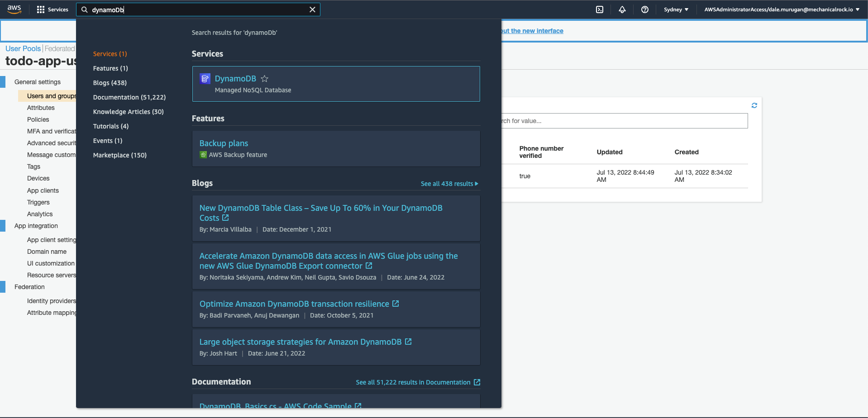Viewport: 868px width, 418px height.
Task: Select Advanced security in the sidebar
Action: [52, 143]
